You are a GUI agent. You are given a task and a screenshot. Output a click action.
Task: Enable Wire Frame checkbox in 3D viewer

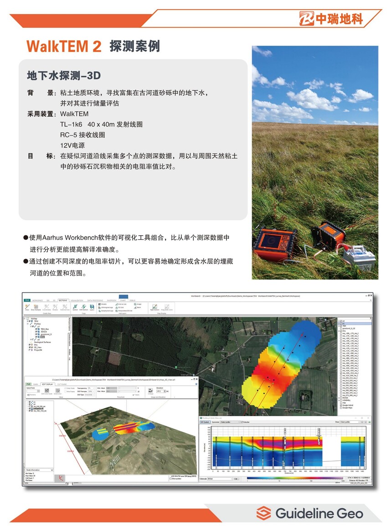[x=66, y=392]
